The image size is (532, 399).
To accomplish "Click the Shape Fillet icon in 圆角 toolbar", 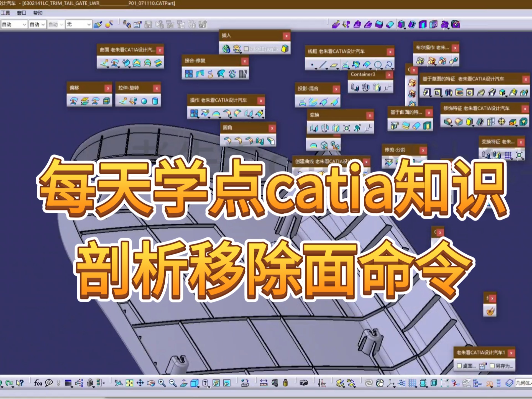I will point(227,141).
